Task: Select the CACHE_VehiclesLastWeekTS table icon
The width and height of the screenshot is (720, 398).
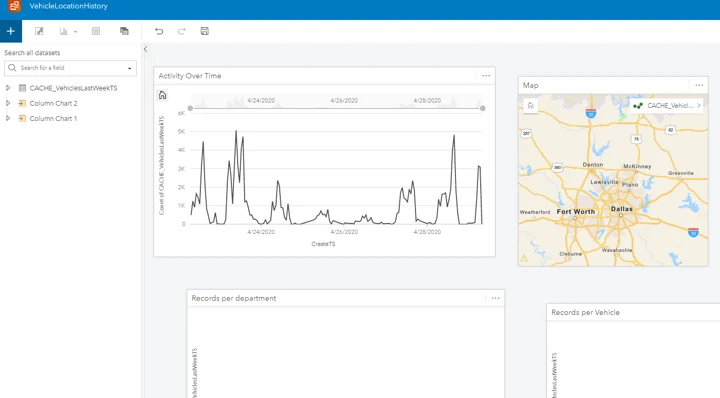Action: 22,88
